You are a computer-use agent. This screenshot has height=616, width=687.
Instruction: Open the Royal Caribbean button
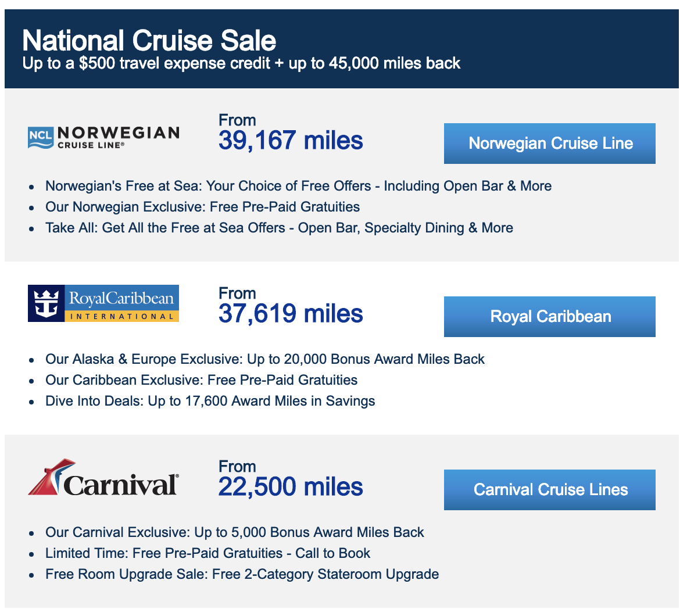tap(549, 316)
